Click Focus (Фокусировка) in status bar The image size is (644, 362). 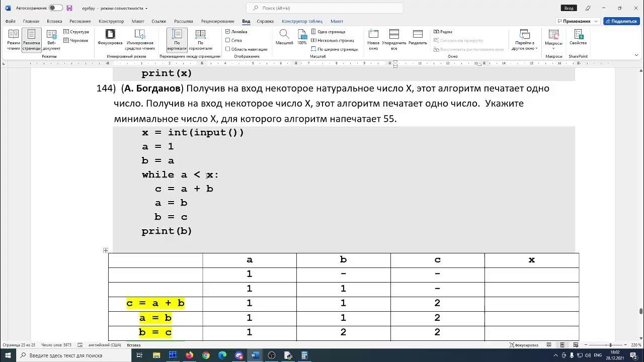(x=524, y=345)
